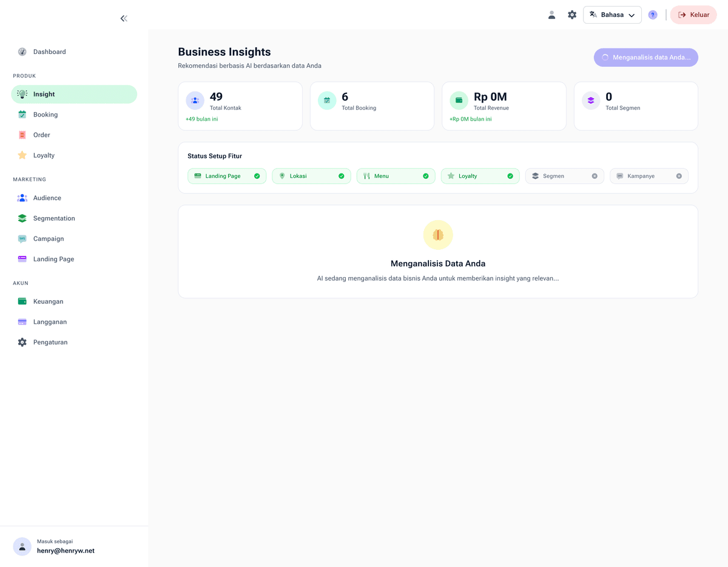Click the Campaign icon in sidebar
This screenshot has width=728, height=567.
point(22,238)
